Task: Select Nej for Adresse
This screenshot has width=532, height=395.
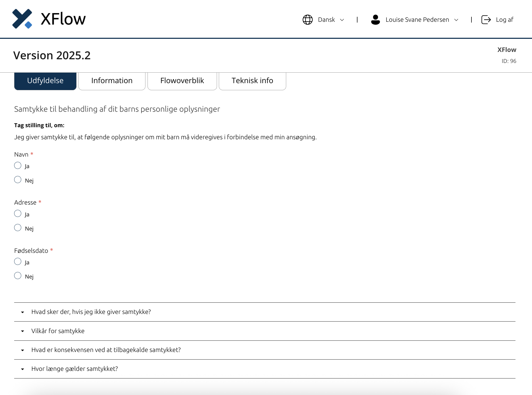Action: tap(18, 228)
